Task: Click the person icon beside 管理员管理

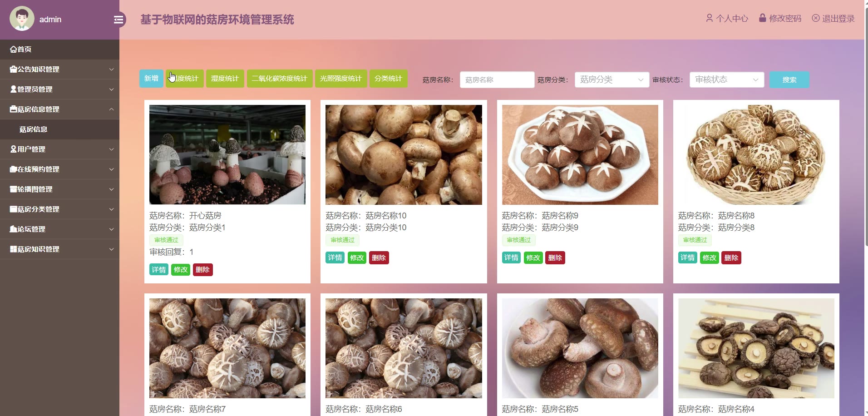Action: tap(13, 89)
